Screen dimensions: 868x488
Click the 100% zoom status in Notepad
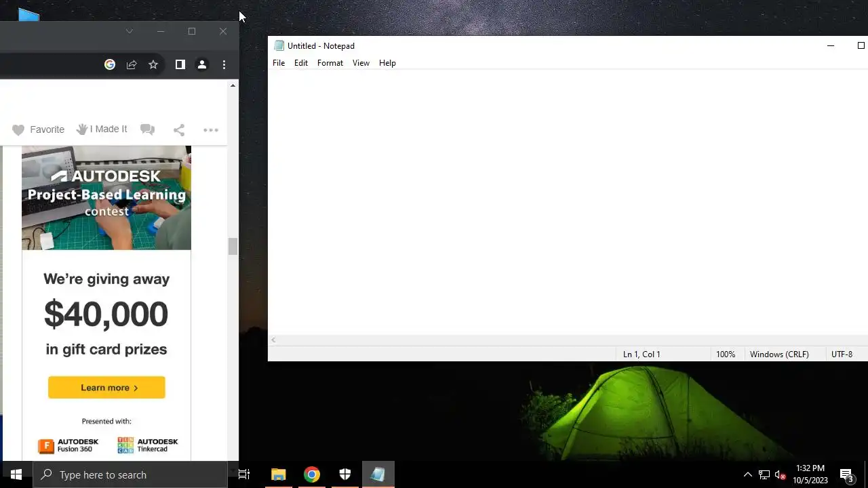tap(726, 354)
